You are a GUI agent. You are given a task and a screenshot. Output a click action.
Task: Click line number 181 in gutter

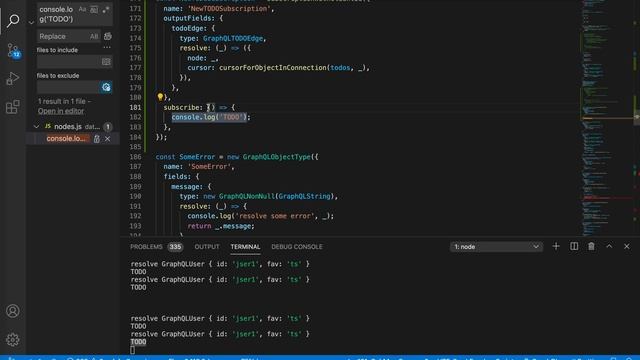coord(135,107)
